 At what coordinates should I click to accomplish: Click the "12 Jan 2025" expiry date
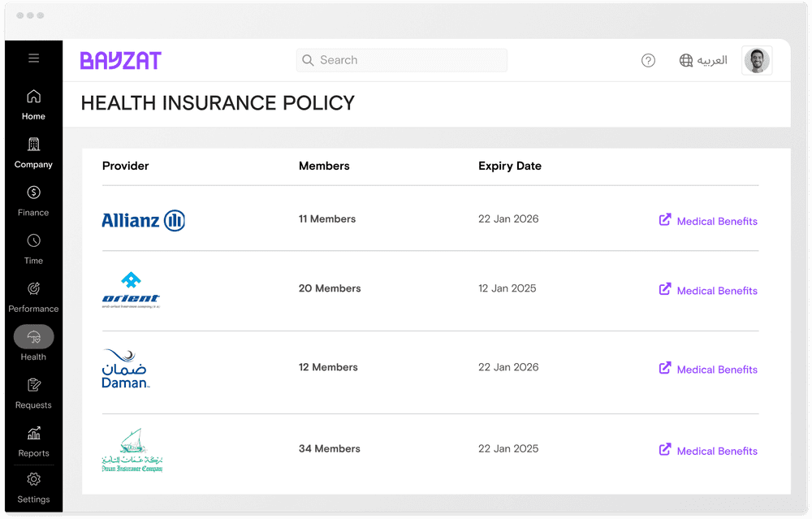coord(508,288)
